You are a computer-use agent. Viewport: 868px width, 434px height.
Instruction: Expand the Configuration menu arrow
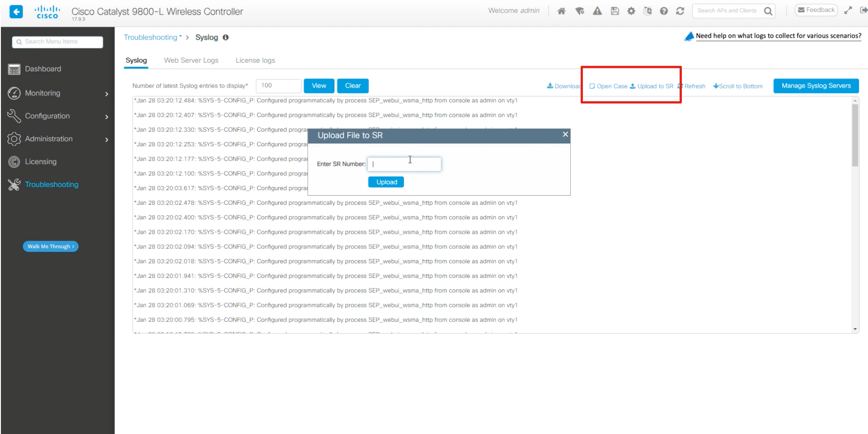(107, 117)
